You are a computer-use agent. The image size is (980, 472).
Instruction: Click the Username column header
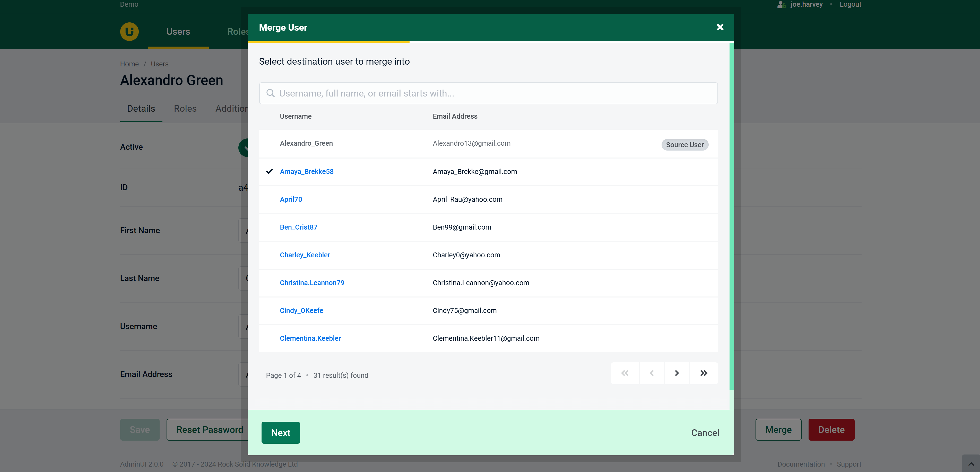coord(296,116)
